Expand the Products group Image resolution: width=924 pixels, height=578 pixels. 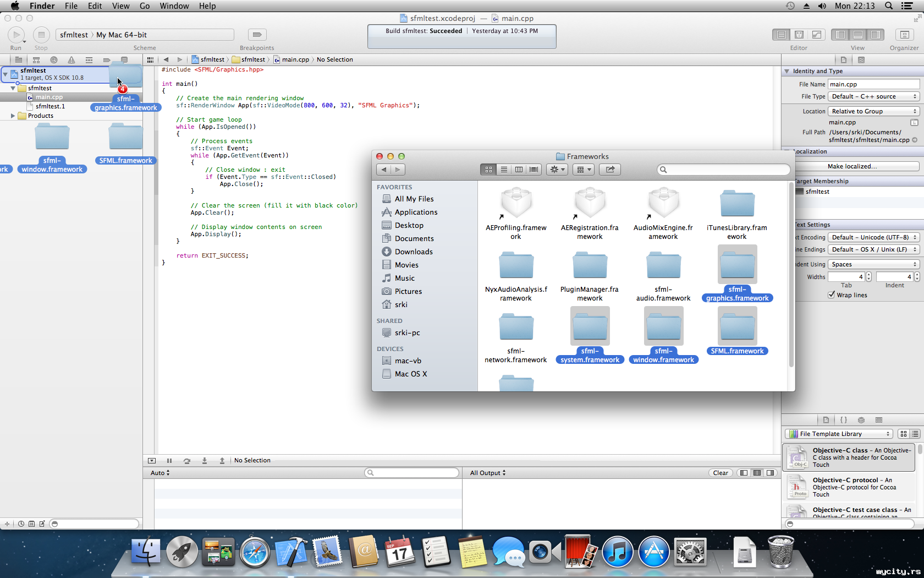[13, 116]
